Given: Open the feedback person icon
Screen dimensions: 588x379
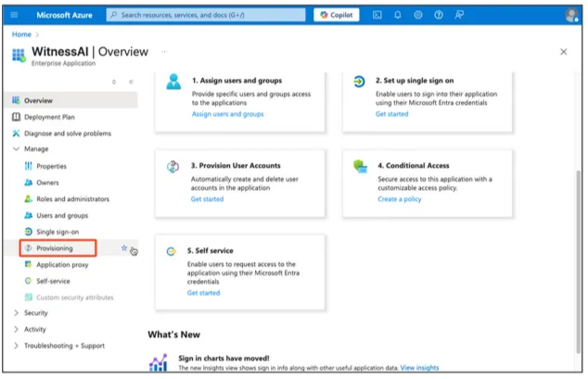Looking at the screenshot, I should click(459, 15).
